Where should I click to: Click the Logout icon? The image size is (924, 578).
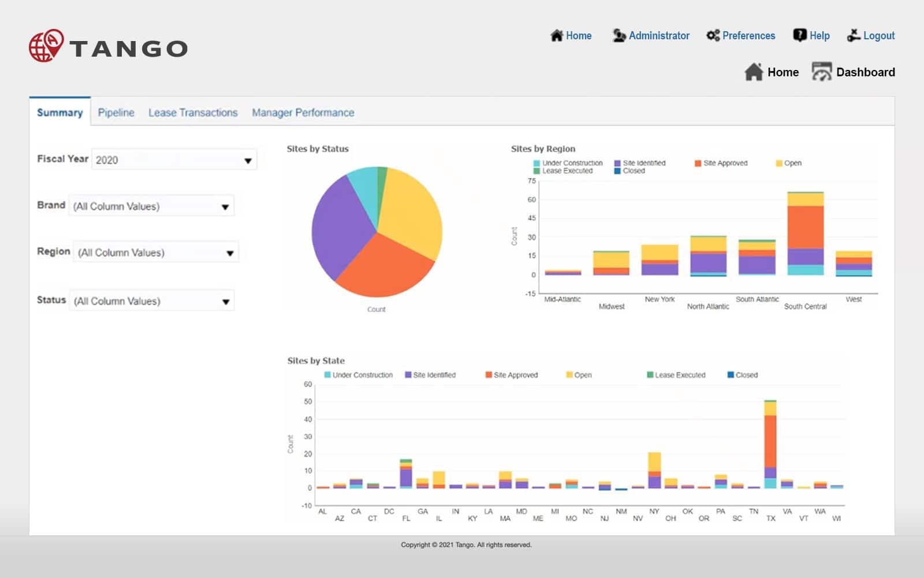pyautogui.click(x=853, y=36)
